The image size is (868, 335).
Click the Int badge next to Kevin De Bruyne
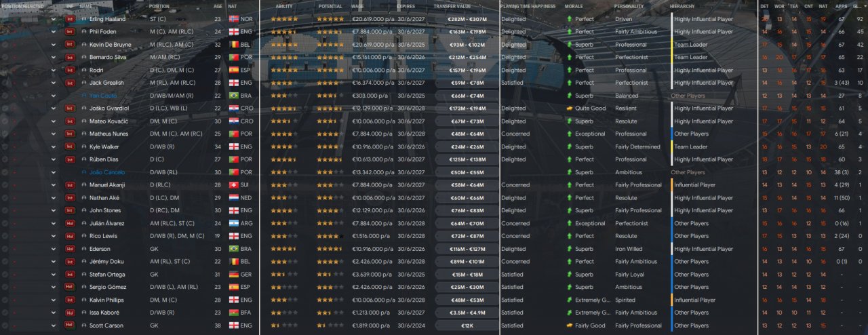[x=69, y=45]
